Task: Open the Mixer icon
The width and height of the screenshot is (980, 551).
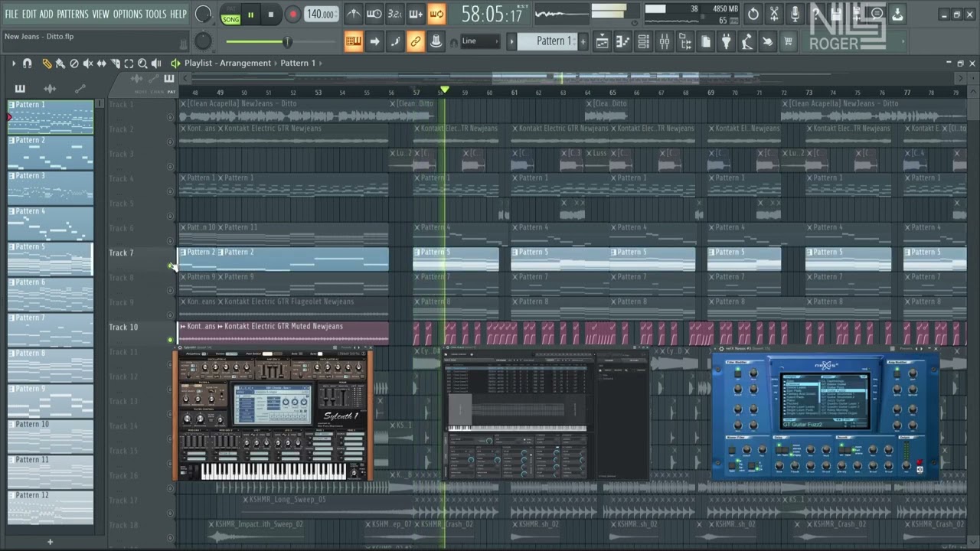Action: [665, 41]
